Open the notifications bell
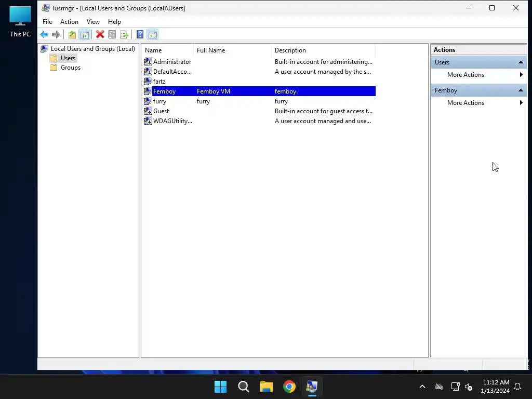Viewport: 532px width, 399px height. (518, 387)
